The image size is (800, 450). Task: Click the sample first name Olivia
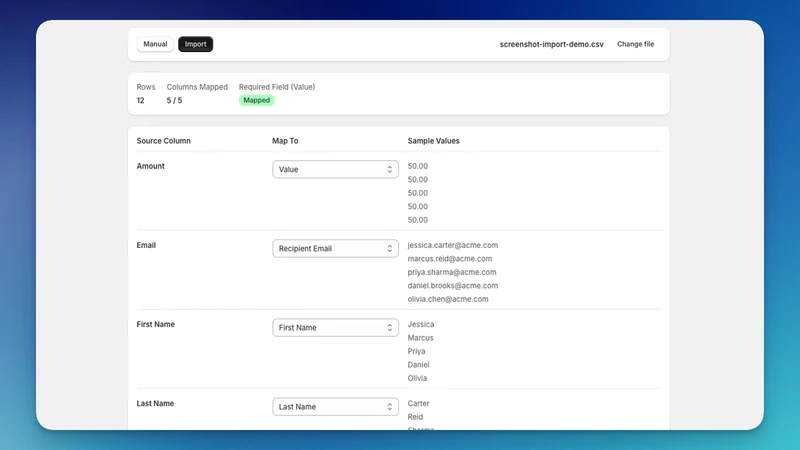[417, 378]
